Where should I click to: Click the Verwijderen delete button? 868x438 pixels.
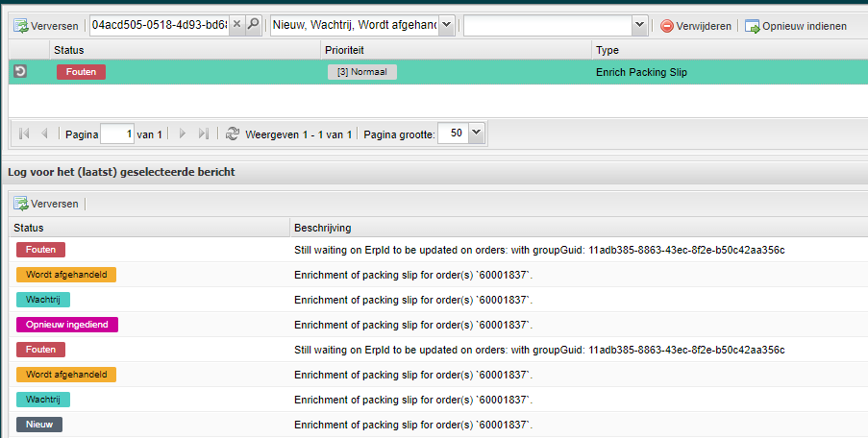695,26
